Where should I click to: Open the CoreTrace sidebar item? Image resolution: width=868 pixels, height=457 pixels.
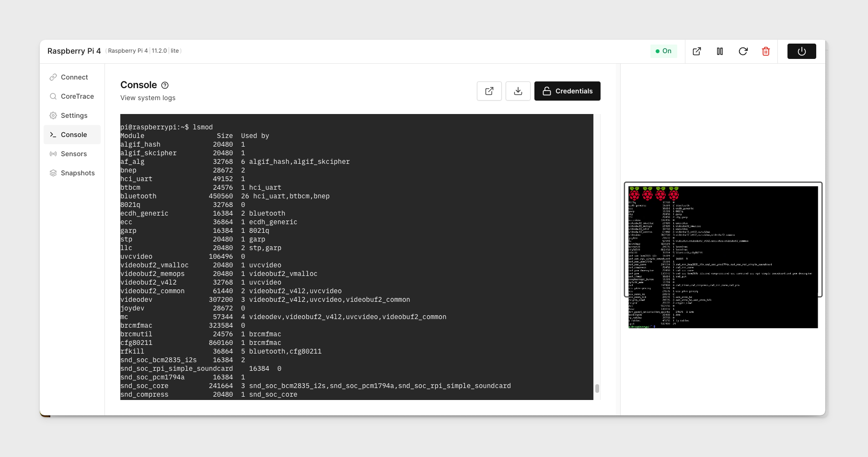72,96
